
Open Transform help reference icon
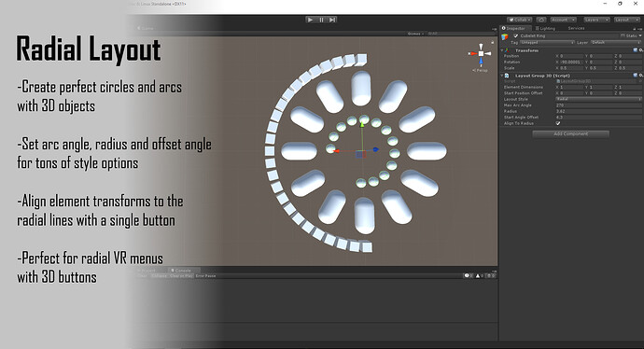click(635, 50)
